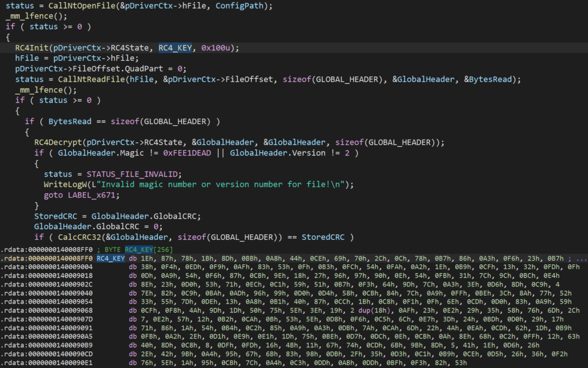Click the GlobalHeader.Version field reference
This screenshot has width=588, height=368.
point(277,153)
